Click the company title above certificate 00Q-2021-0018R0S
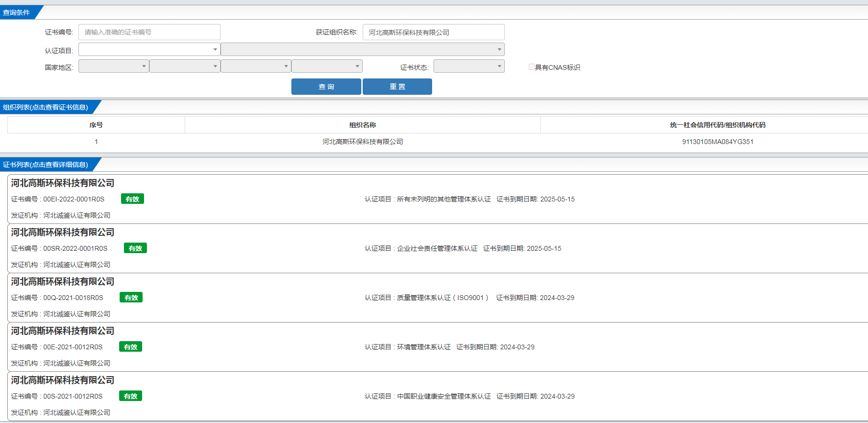Screen dimensions: 868x423 [63, 281]
